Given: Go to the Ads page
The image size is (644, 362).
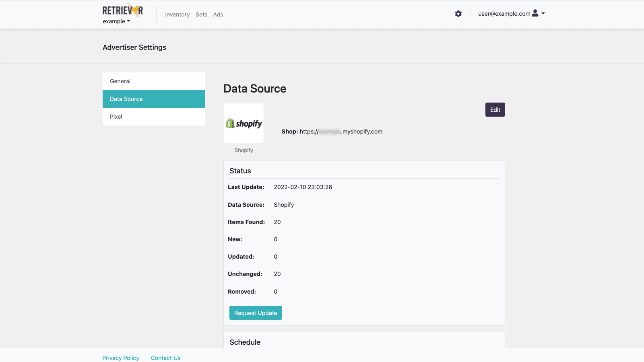Looking at the screenshot, I should pos(218,14).
